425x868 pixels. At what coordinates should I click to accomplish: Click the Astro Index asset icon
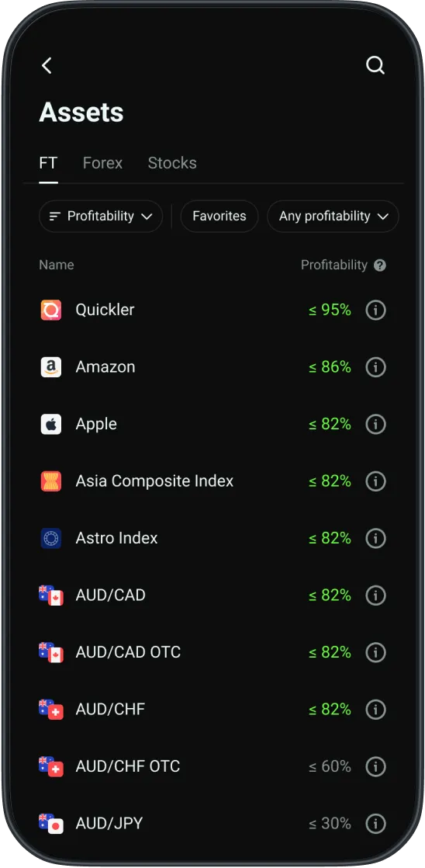point(51,538)
